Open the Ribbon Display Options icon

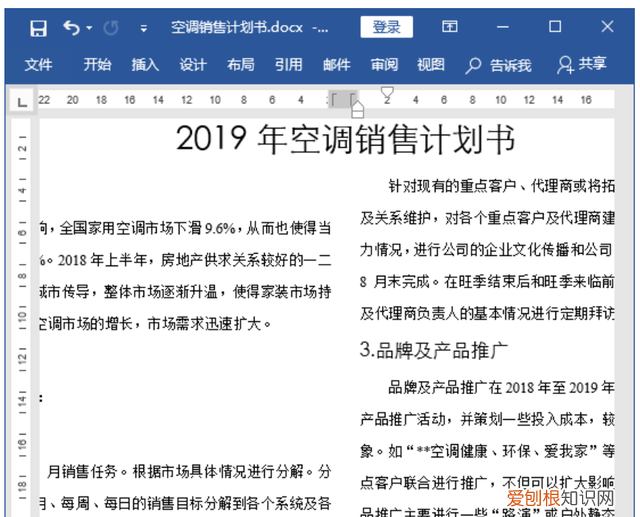click(449, 27)
